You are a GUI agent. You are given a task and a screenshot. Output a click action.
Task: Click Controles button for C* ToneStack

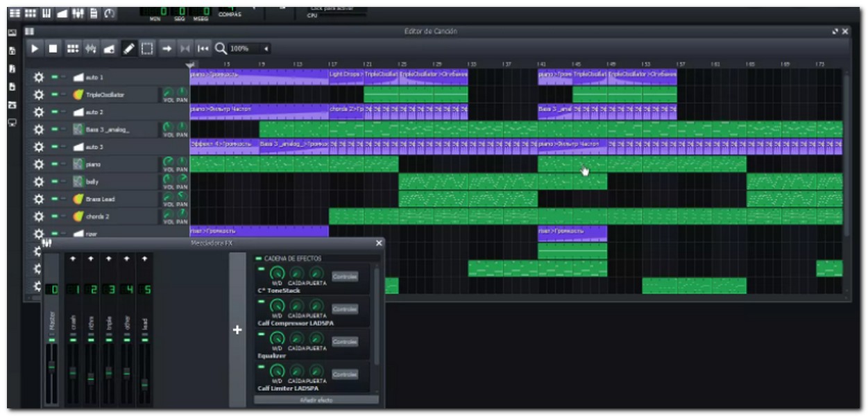(x=344, y=276)
